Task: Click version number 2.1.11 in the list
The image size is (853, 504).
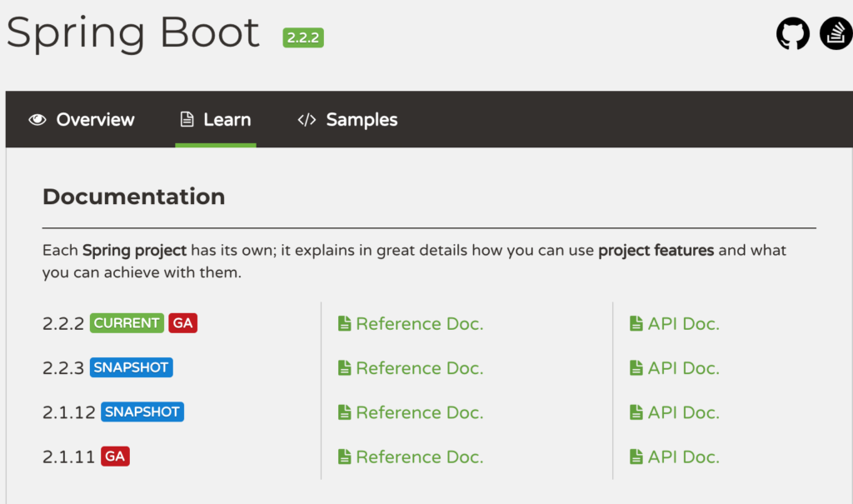Action: (x=69, y=457)
